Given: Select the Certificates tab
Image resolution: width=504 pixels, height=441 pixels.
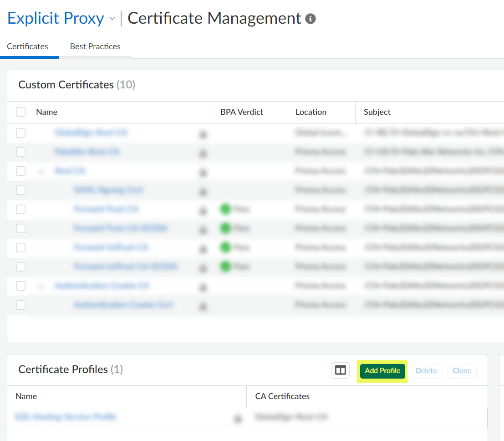Looking at the screenshot, I should coord(27,46).
